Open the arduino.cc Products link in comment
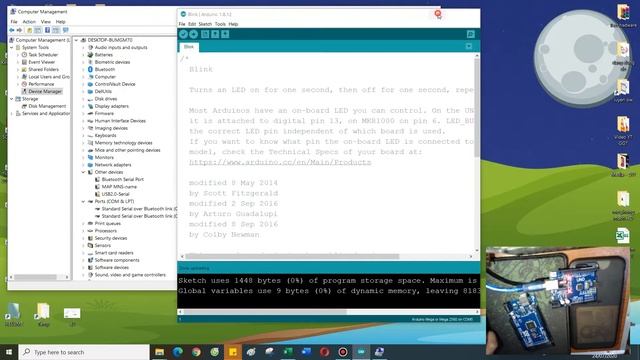This screenshot has height=360, width=640. [280, 162]
